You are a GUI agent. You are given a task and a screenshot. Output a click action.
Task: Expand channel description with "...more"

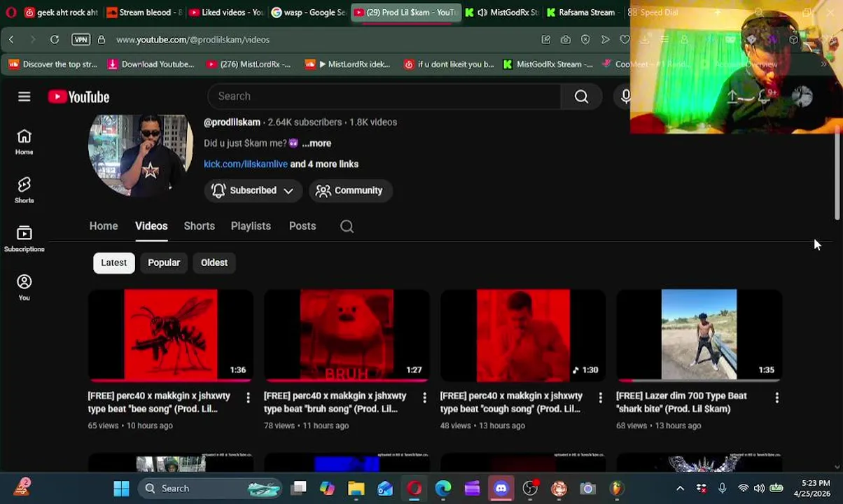[316, 143]
